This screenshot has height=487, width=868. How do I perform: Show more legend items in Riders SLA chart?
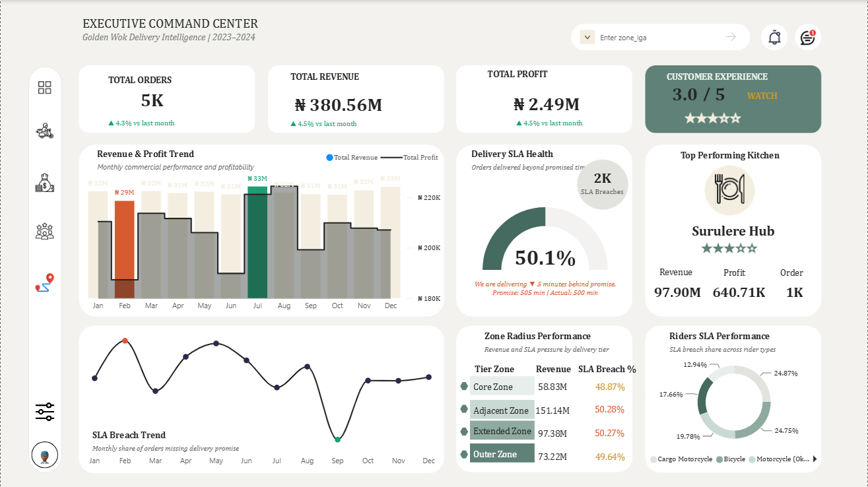815,459
